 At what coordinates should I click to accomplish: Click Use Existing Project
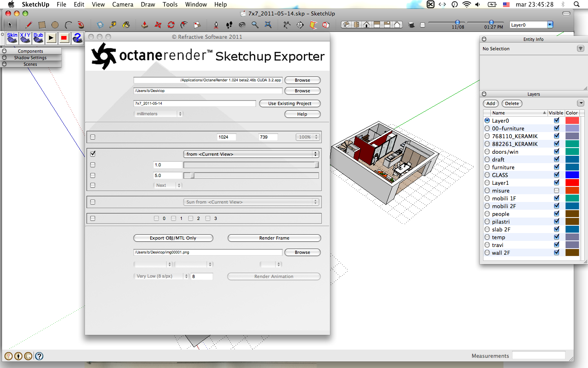(x=290, y=103)
